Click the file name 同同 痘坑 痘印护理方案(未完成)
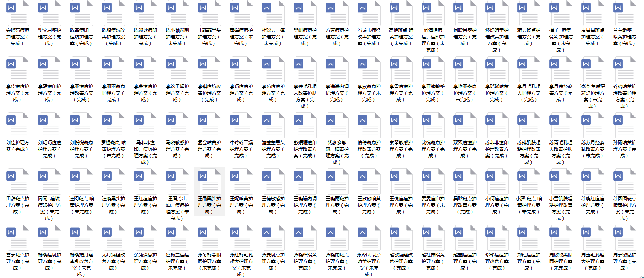The width and height of the screenshot is (644, 278). (x=49, y=208)
